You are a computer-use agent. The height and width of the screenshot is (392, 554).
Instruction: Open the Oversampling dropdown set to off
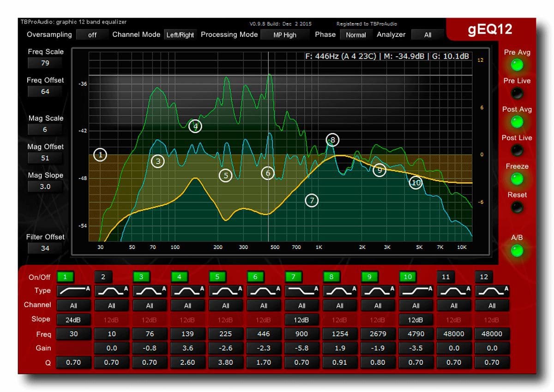pos(92,35)
